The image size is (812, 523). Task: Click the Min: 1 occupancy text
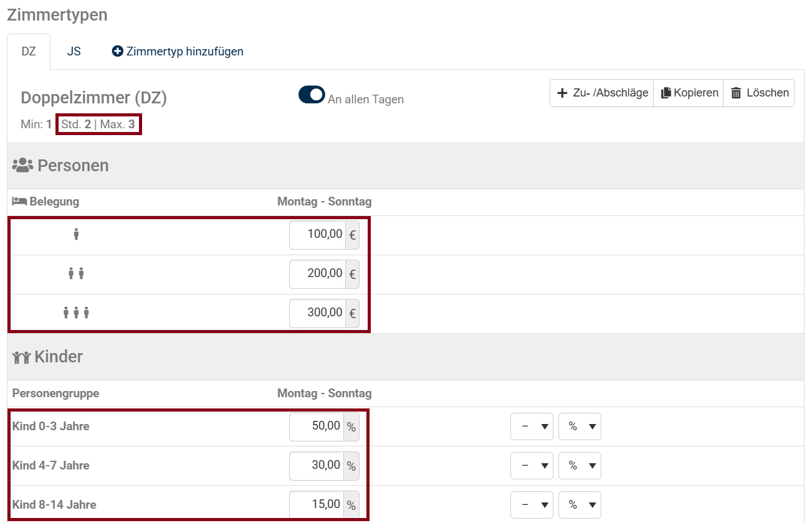tap(36, 124)
